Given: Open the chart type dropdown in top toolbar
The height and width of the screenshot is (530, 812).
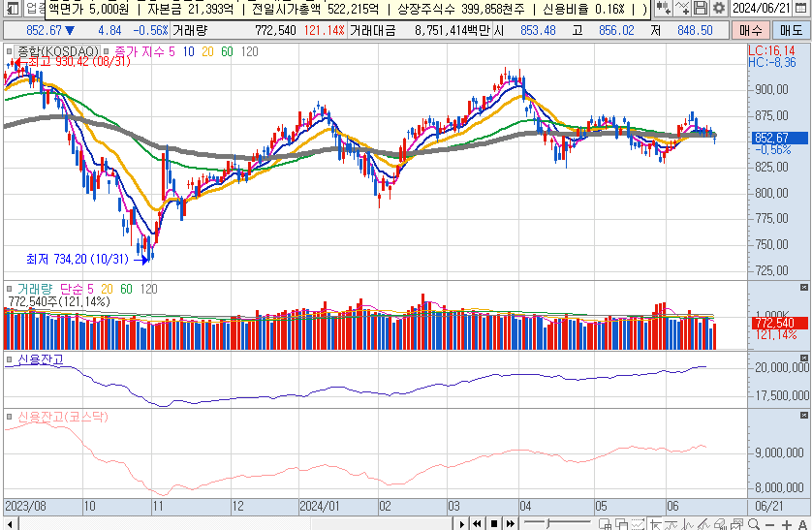Looking at the screenshot, I should pyautogui.click(x=665, y=9).
